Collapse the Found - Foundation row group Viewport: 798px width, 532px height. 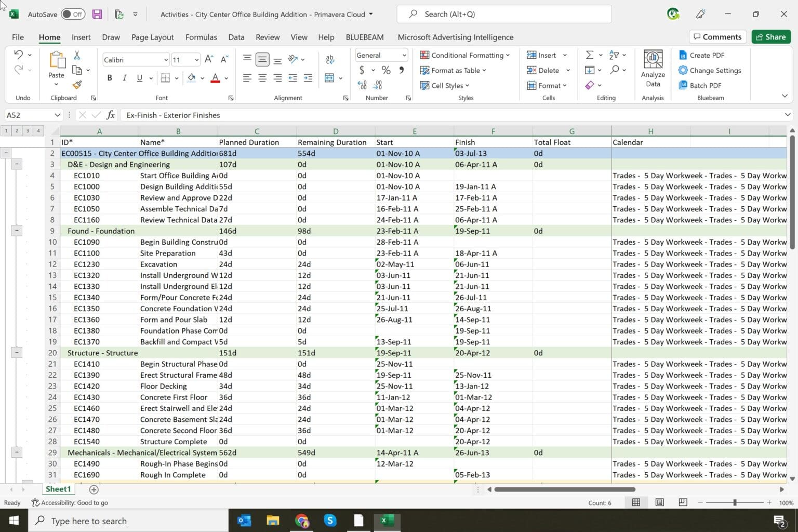tap(17, 230)
